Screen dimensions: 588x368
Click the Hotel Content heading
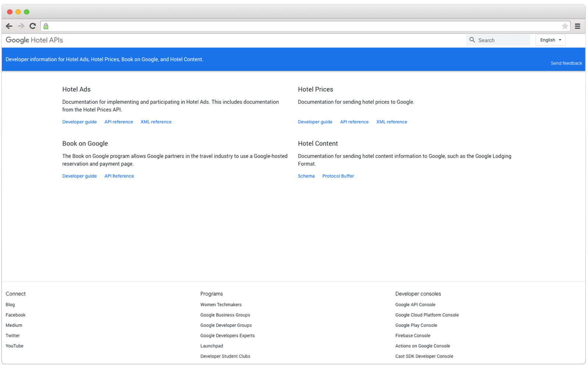[318, 144]
